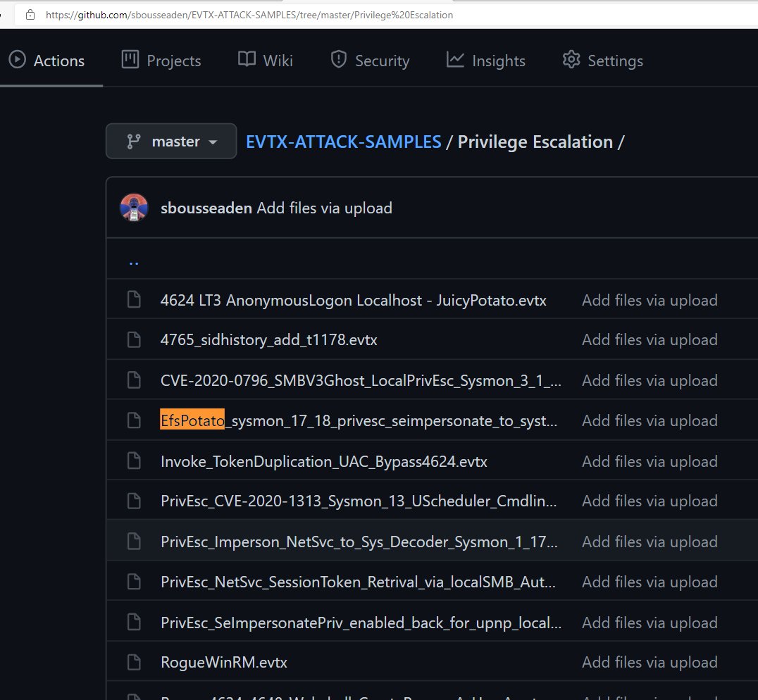This screenshot has height=700, width=758.
Task: Open commit message for PrivEsc_NetSvc_SessionToken row
Action: (x=650, y=582)
